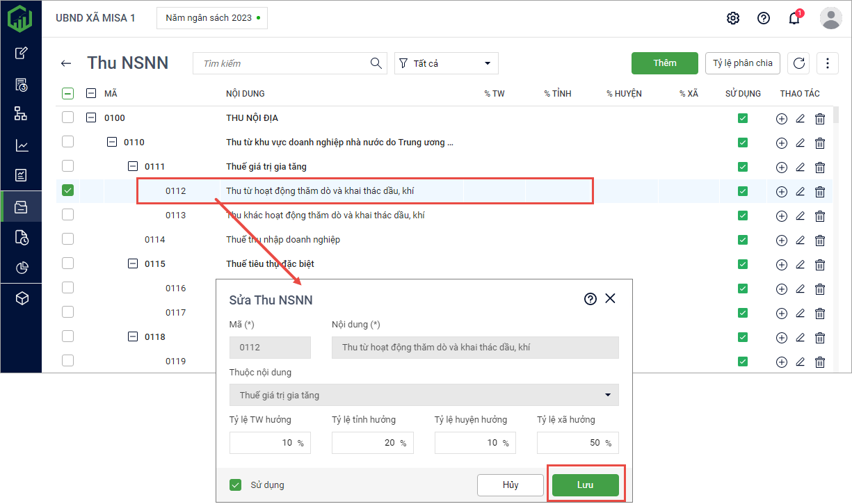Open the three-dot more options menu
This screenshot has width=852, height=504.
coord(827,63)
